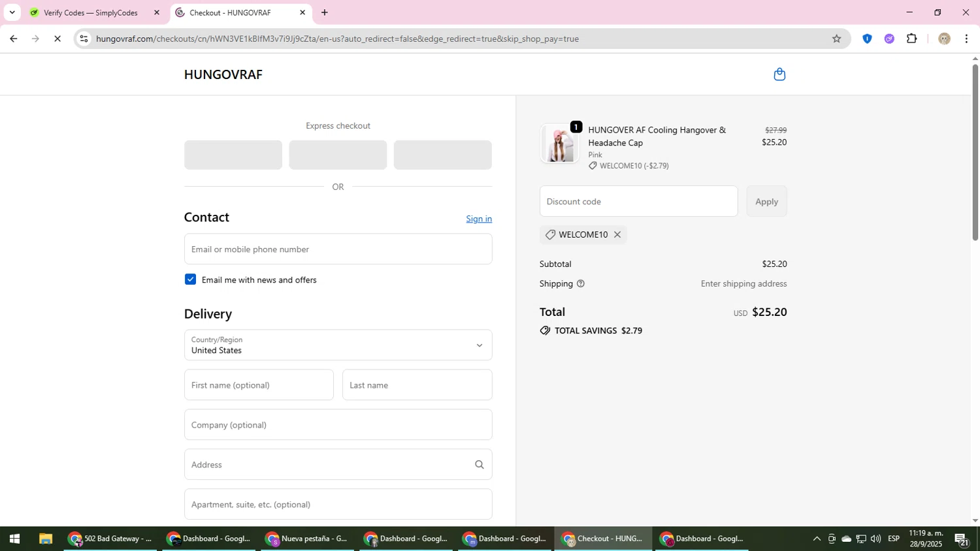The width and height of the screenshot is (980, 551).
Task: Click the TOTAL SAVINGS $2.79 text
Action: point(598,331)
